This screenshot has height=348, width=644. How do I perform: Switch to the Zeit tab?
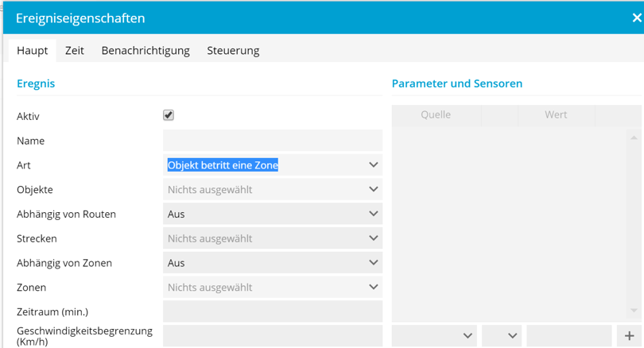click(75, 50)
